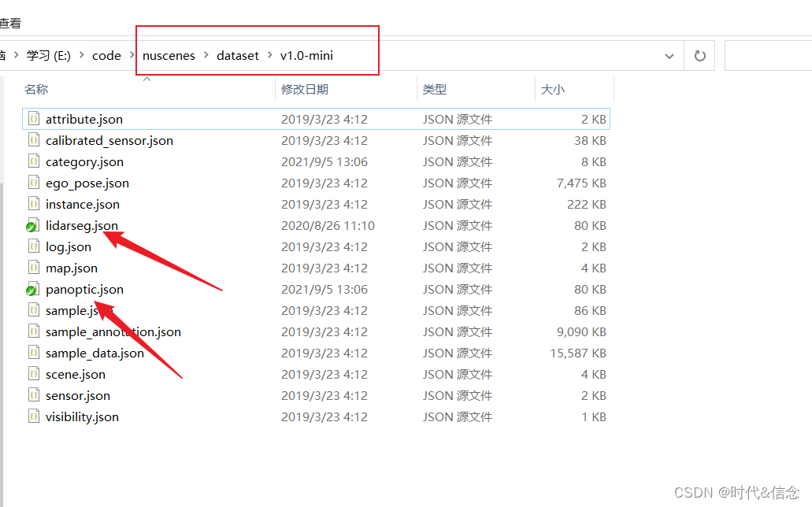The image size is (812, 507).
Task: Click the visibility.json file icon
Action: 34,416
